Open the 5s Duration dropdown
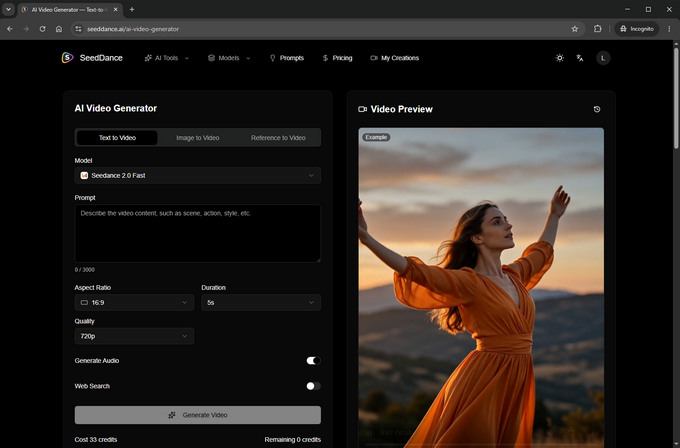This screenshot has width=680, height=448. (x=261, y=303)
